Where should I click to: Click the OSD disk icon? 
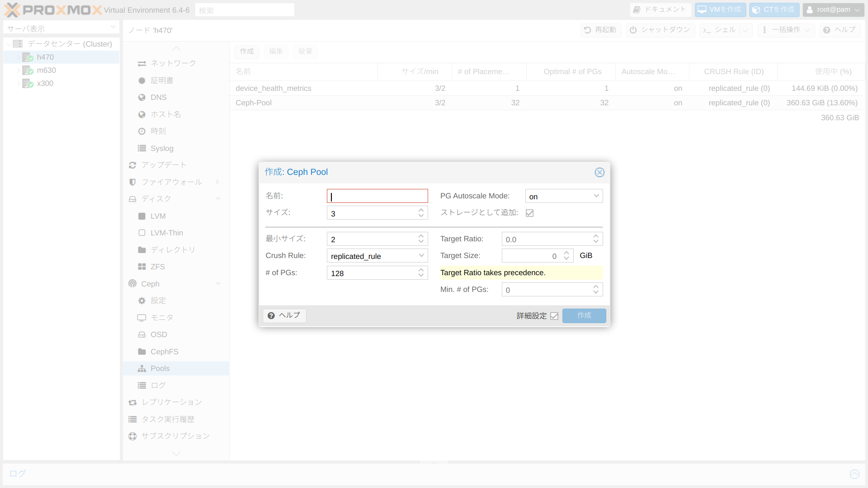(x=142, y=335)
